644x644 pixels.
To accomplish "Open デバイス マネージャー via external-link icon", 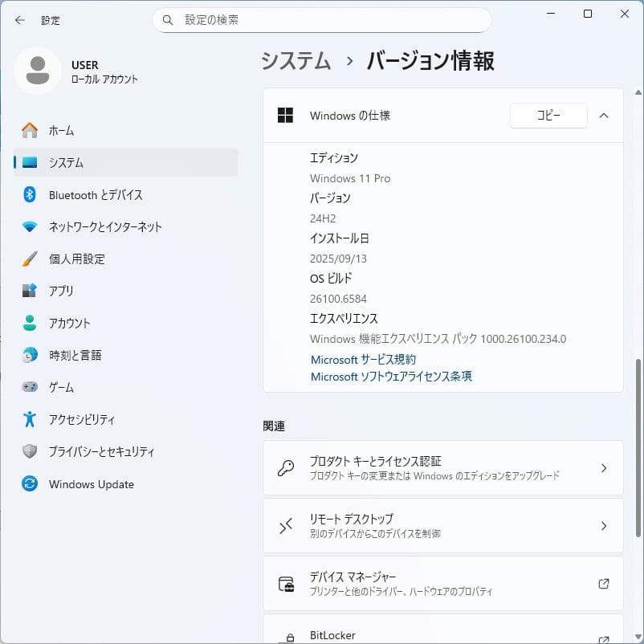I will (603, 584).
